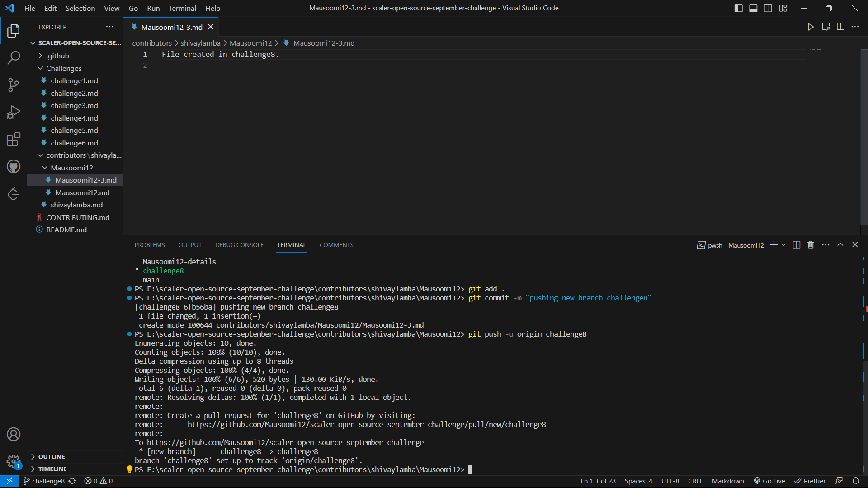
Task: Open the Manage settings gear
Action: click(14, 462)
